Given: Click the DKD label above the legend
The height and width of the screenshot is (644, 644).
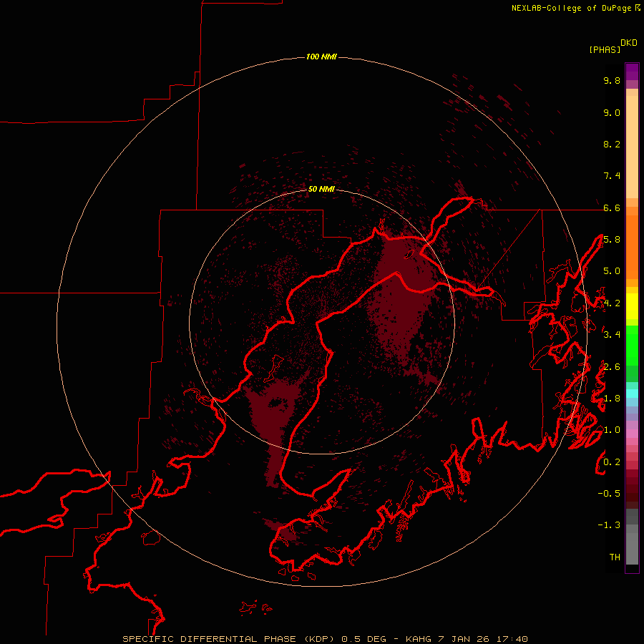Looking at the screenshot, I should click(629, 43).
